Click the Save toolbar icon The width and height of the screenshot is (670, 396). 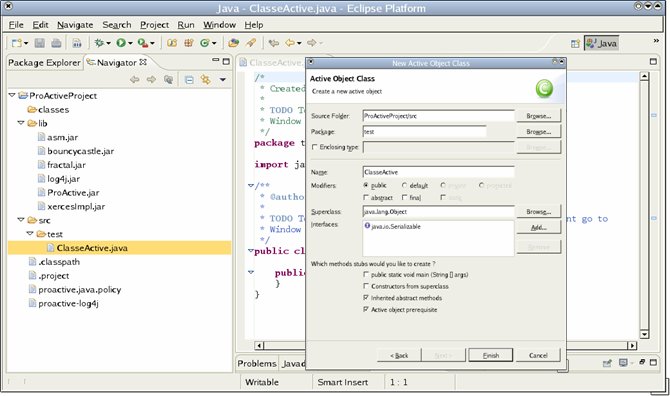[40, 43]
